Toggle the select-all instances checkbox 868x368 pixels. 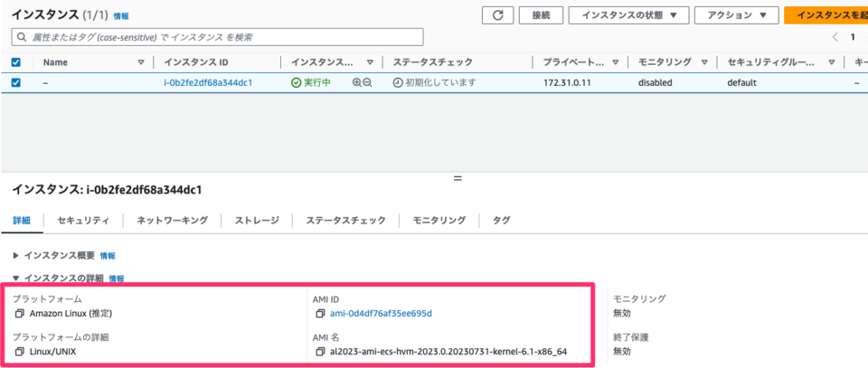click(16, 62)
